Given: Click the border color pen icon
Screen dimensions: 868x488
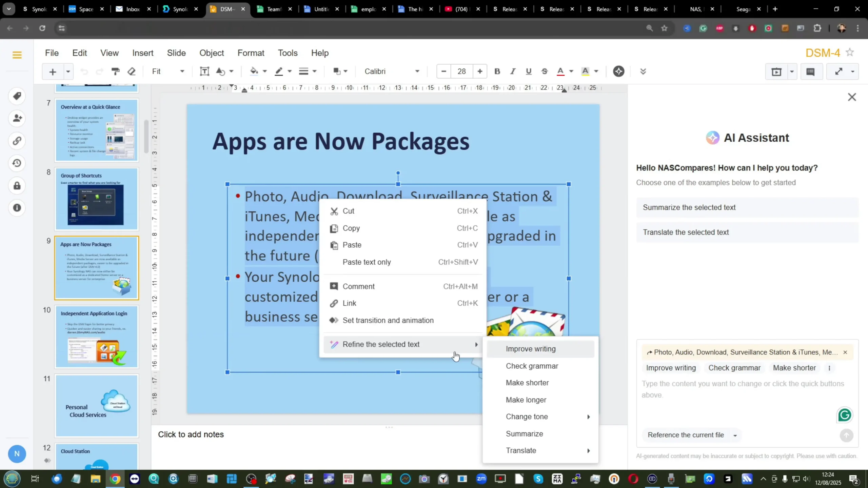Looking at the screenshot, I should (x=279, y=72).
